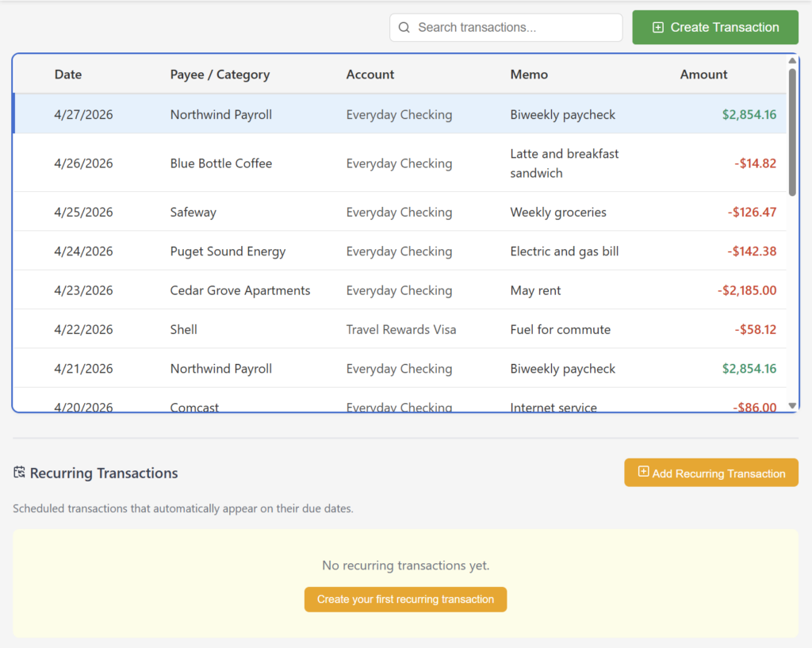Click the Recurring Transactions calendar icon
The image size is (812, 648).
[x=20, y=473]
